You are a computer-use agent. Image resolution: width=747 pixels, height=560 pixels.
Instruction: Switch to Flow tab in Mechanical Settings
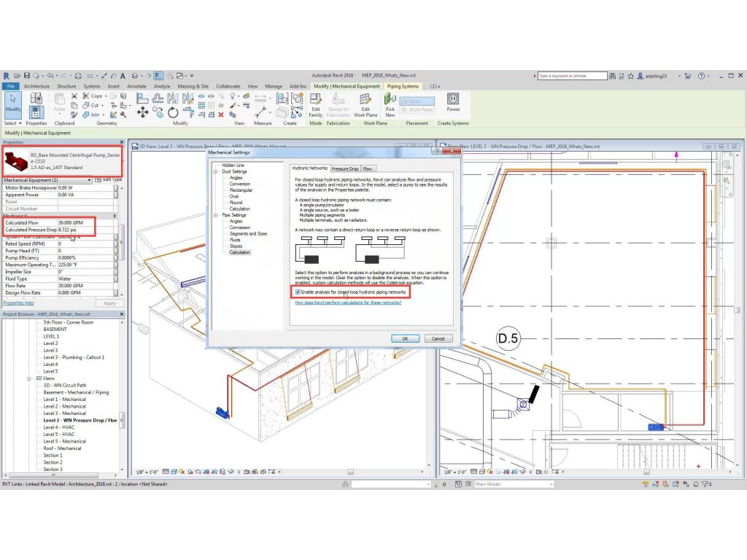[368, 168]
